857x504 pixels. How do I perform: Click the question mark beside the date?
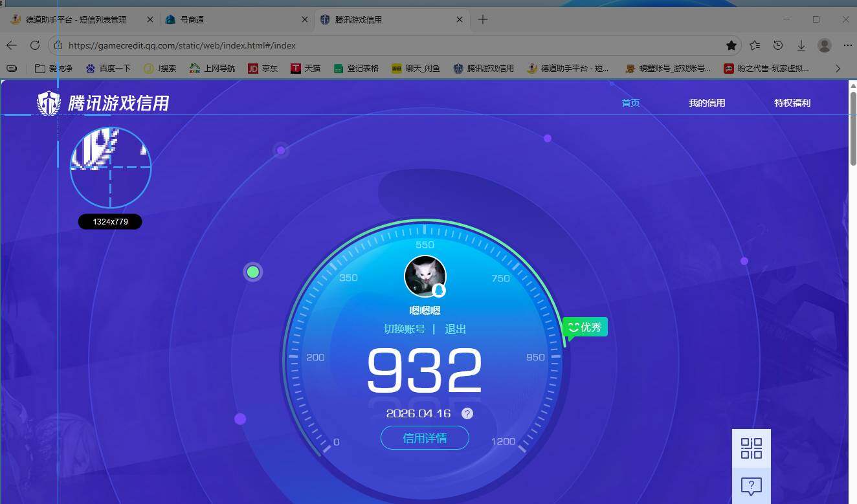click(467, 413)
